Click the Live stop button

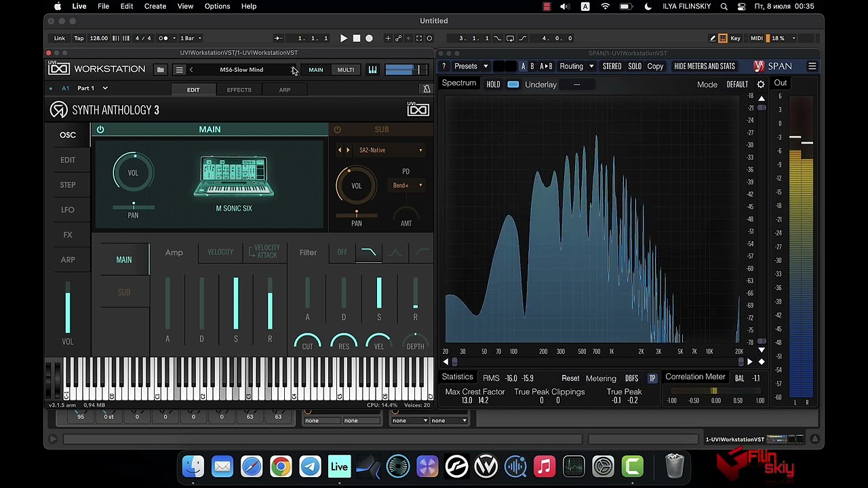357,38
